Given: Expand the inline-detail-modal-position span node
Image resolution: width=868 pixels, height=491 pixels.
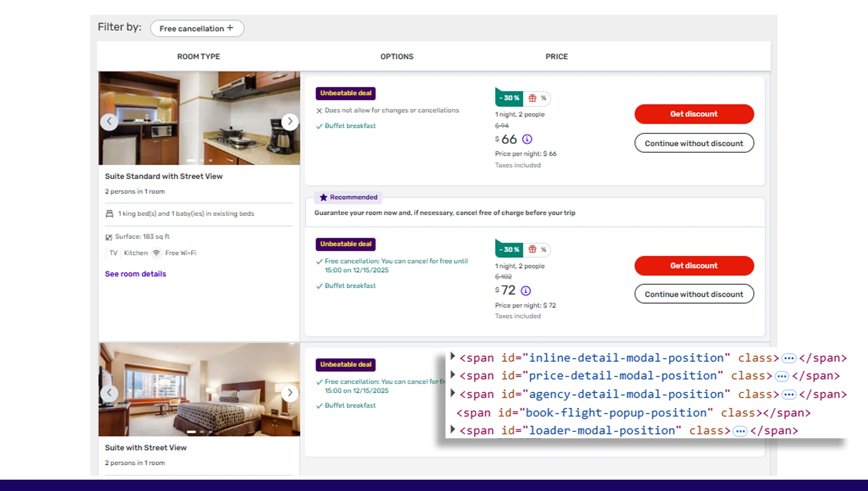Looking at the screenshot, I should pyautogui.click(x=452, y=356).
